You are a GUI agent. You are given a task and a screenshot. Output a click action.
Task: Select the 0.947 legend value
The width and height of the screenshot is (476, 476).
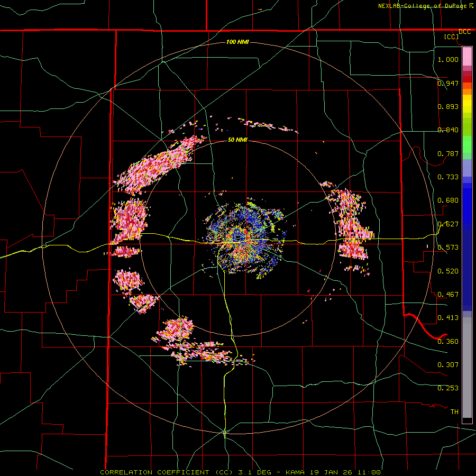[x=448, y=83]
